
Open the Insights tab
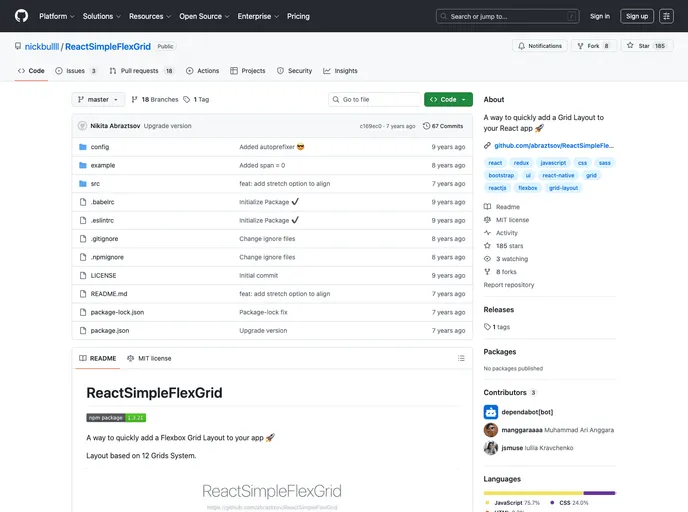pos(340,71)
